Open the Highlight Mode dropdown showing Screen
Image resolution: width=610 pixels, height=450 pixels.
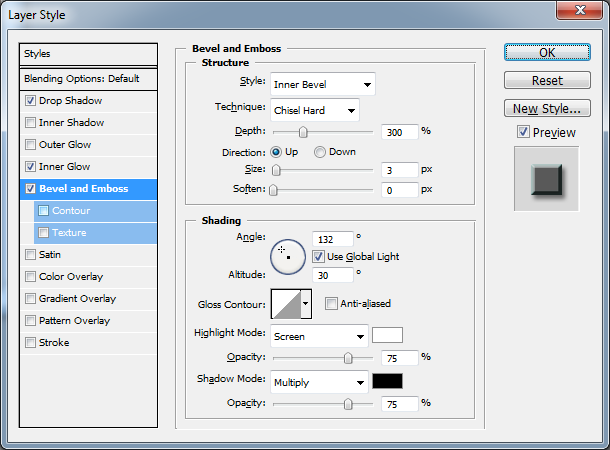click(319, 336)
